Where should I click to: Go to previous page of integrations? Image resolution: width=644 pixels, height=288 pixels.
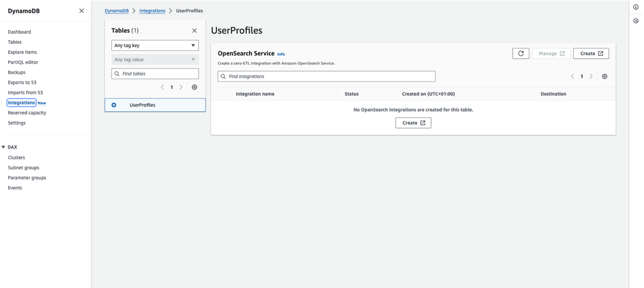pos(573,76)
